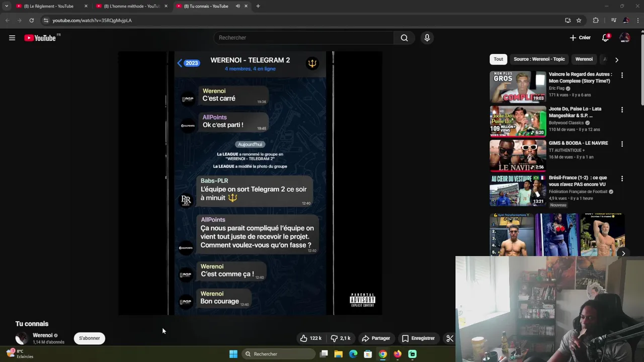
Task: Click the back arrow 2023 in the video
Action: click(x=189, y=63)
